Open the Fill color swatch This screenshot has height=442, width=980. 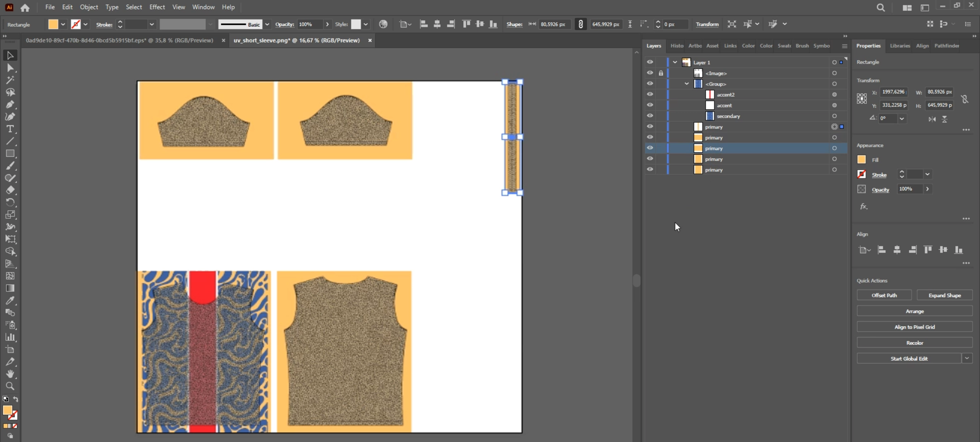[x=861, y=160]
